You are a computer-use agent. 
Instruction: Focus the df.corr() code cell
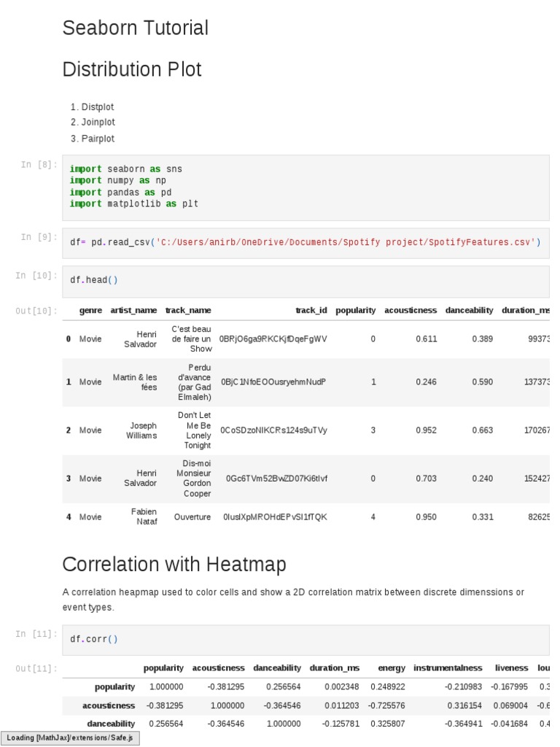[306, 640]
